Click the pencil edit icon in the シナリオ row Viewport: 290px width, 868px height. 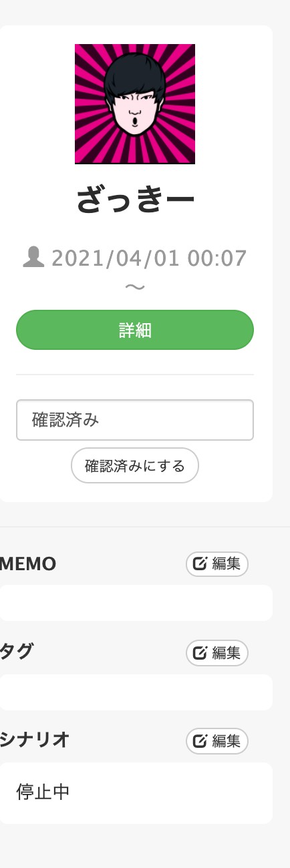(x=199, y=741)
